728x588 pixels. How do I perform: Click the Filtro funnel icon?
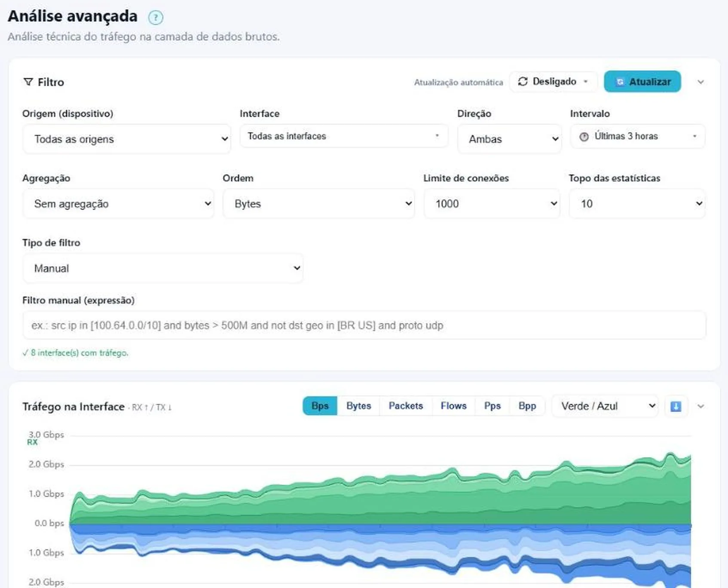(x=28, y=82)
